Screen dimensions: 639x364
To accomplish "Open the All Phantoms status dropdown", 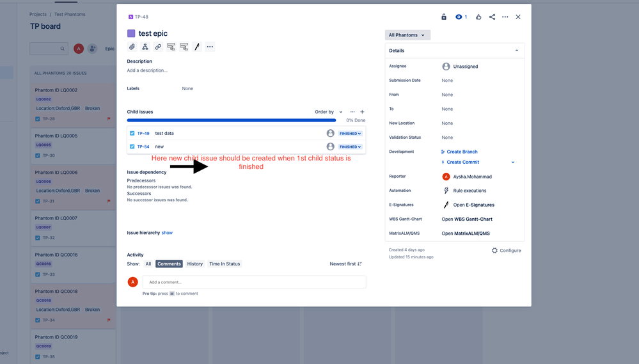I will point(407,35).
